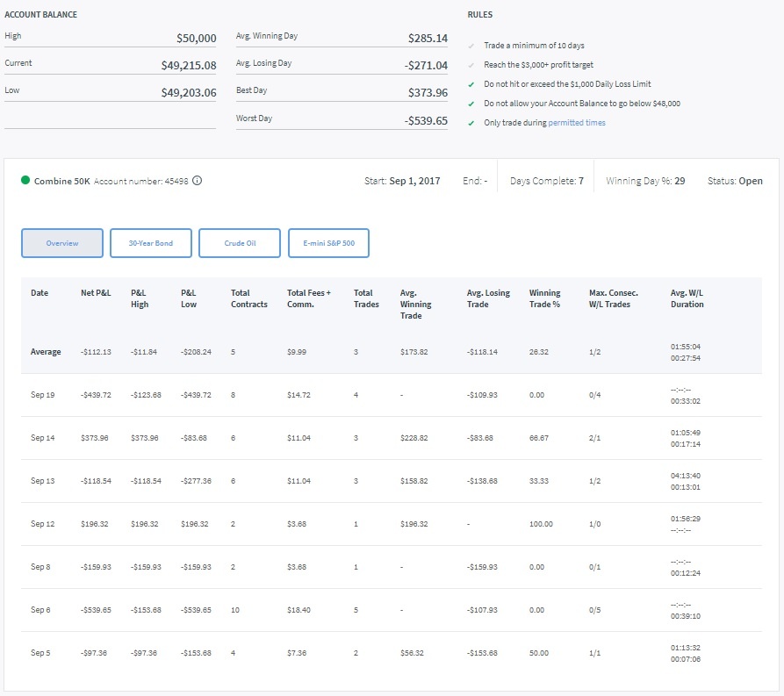Screen dimensions: 784x696
Task: Click checkmark beside Only trade during permitted times
Action: (472, 123)
